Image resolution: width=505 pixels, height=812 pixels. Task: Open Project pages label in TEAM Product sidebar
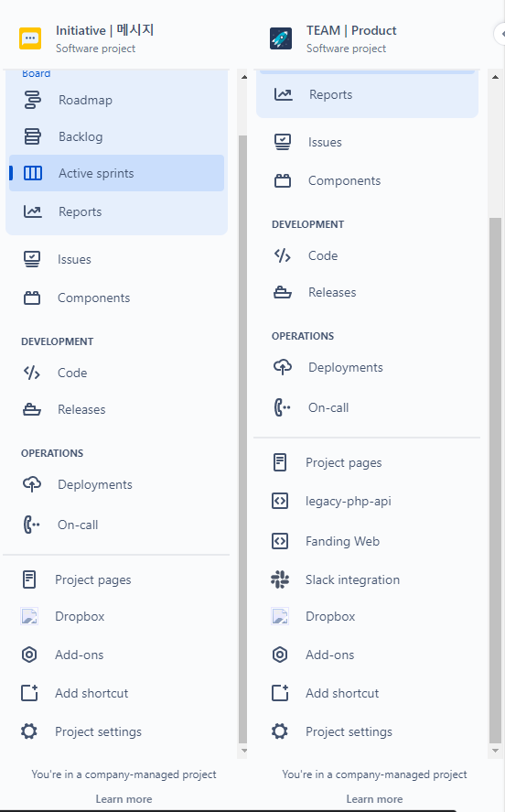coord(344,462)
